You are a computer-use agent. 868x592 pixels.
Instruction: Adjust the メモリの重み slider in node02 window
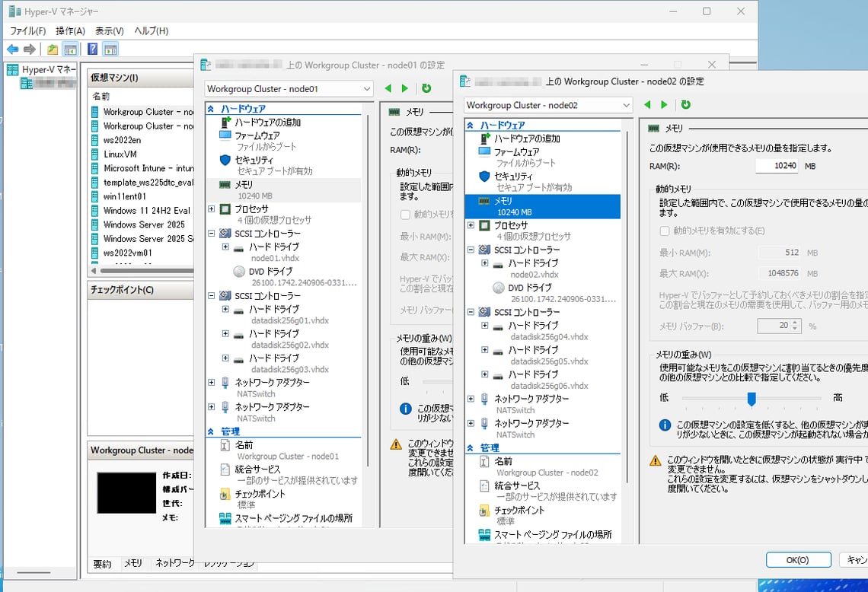[x=752, y=398]
